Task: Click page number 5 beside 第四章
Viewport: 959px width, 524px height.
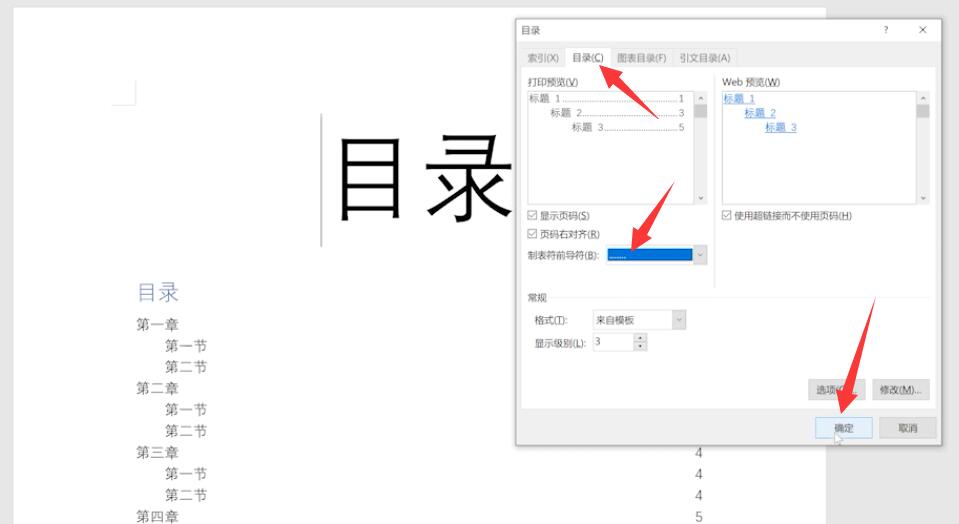Action: pyautogui.click(x=698, y=517)
